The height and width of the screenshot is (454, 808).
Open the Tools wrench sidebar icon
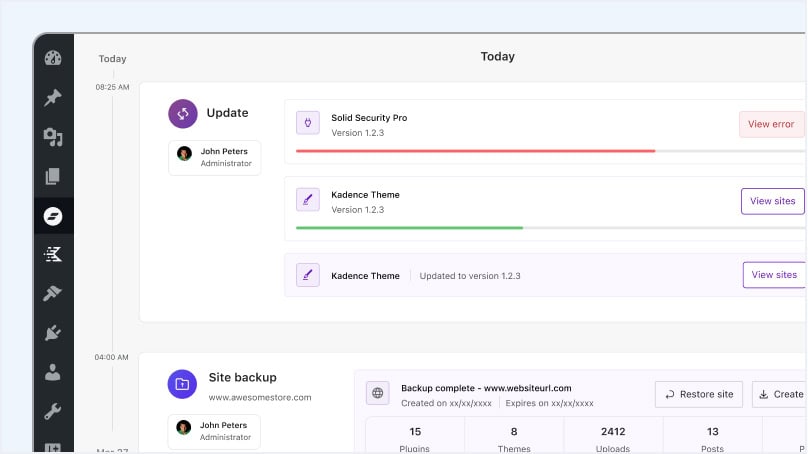click(x=53, y=411)
